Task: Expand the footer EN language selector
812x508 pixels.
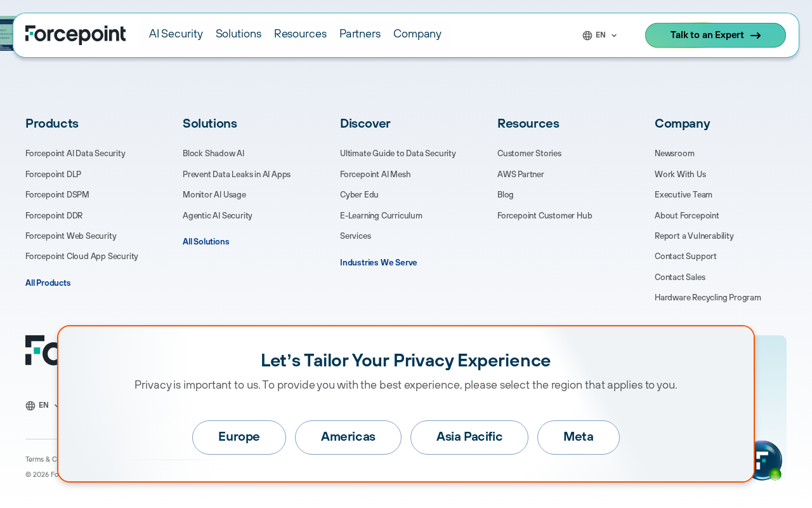Action: tap(43, 406)
